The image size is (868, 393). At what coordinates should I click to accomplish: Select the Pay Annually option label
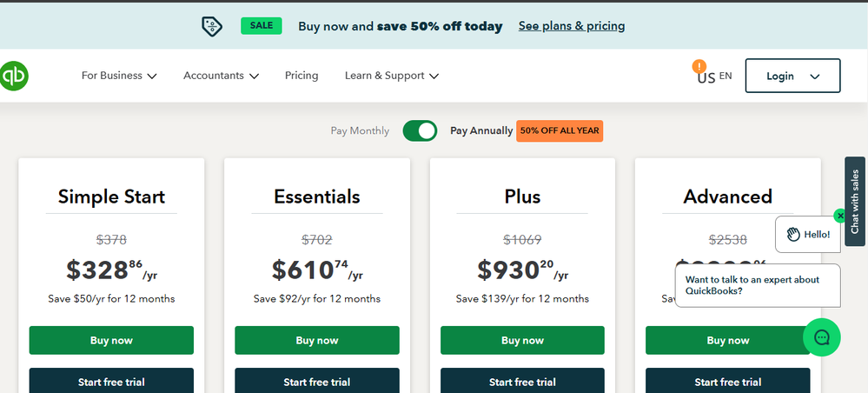[481, 131]
